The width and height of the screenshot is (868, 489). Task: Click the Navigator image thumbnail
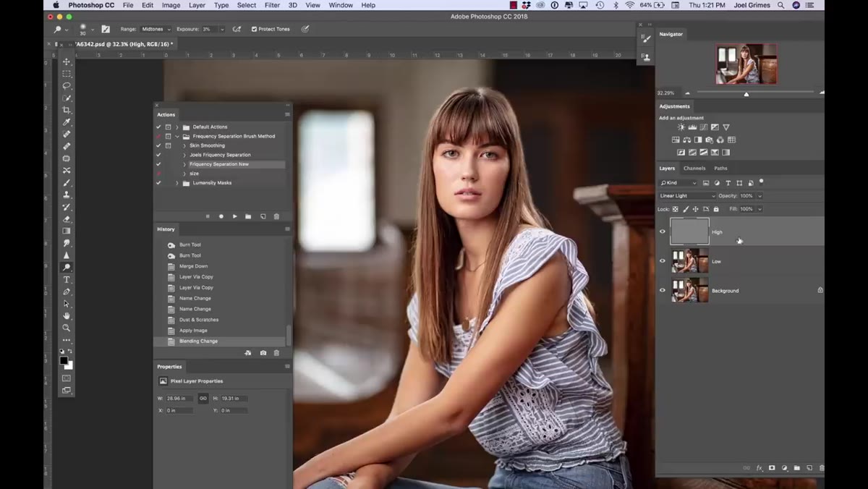pyautogui.click(x=746, y=64)
